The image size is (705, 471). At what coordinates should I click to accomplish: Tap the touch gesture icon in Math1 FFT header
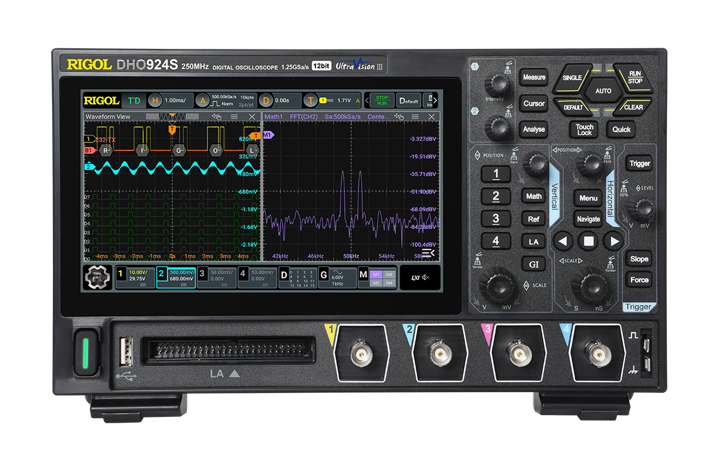click(398, 117)
